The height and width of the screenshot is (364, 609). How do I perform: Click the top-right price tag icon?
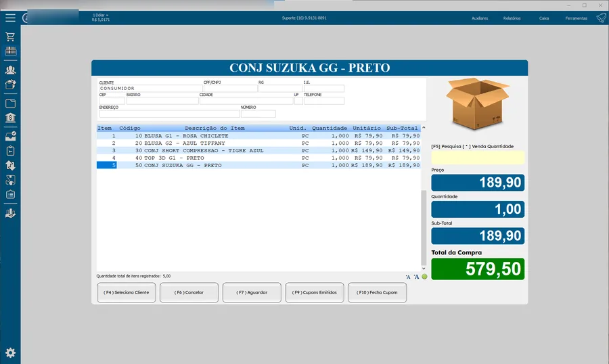click(x=602, y=18)
